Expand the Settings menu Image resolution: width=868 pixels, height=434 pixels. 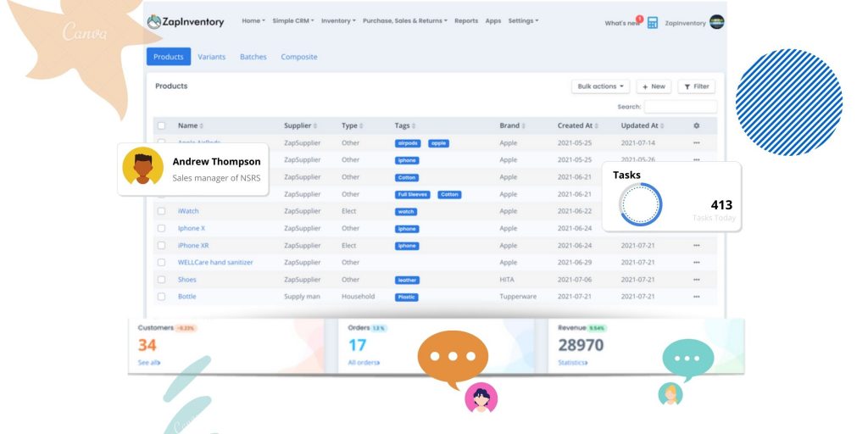pyautogui.click(x=523, y=21)
